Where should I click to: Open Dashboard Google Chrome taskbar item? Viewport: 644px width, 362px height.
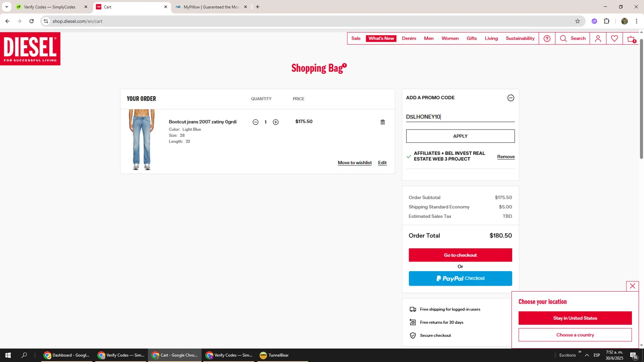67,355
